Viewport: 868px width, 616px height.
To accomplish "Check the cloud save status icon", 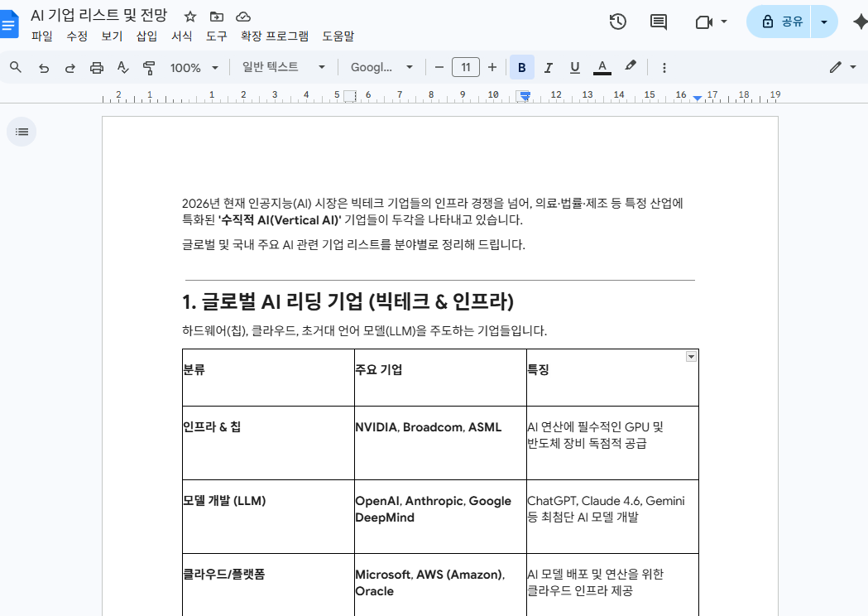I will (x=243, y=17).
